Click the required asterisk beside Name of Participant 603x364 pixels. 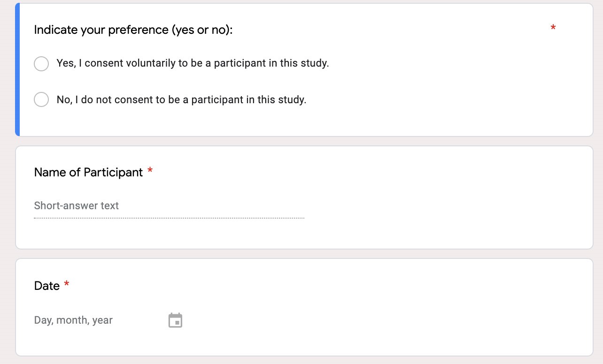coord(150,171)
